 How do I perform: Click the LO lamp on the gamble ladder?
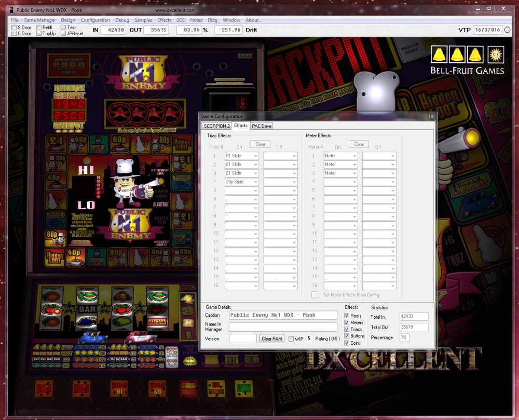pyautogui.click(x=86, y=205)
